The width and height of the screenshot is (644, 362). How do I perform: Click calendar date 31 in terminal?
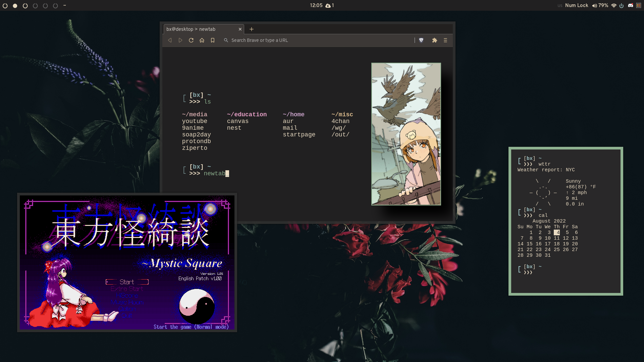tap(548, 255)
